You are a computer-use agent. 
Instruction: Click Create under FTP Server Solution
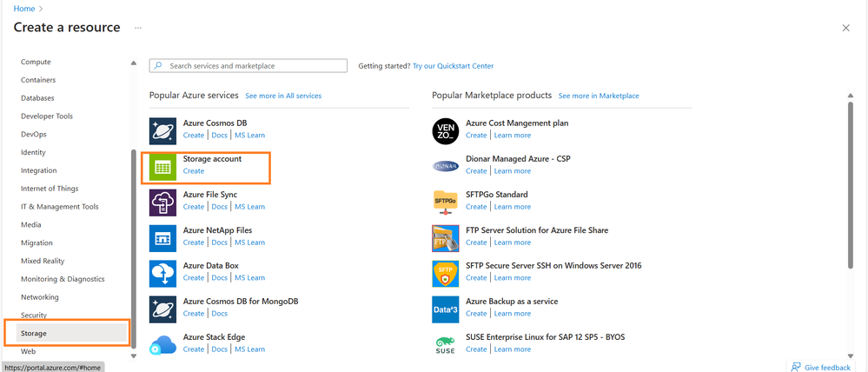476,242
